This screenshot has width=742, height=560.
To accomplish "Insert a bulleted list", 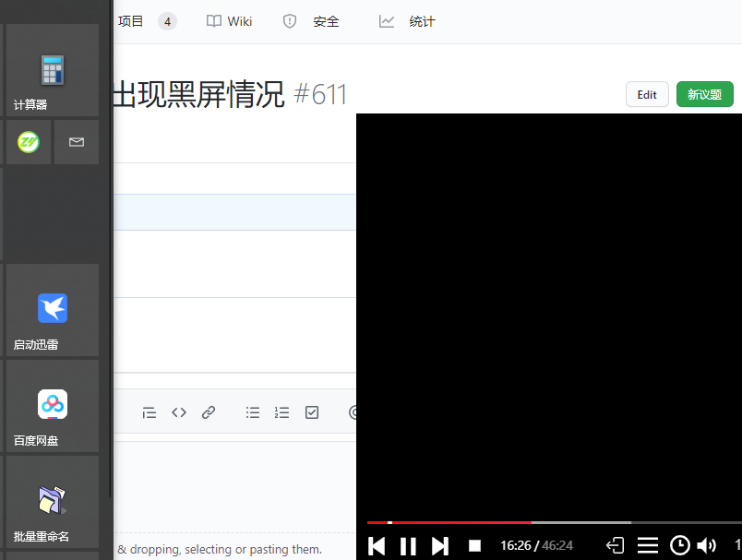I will (x=253, y=412).
